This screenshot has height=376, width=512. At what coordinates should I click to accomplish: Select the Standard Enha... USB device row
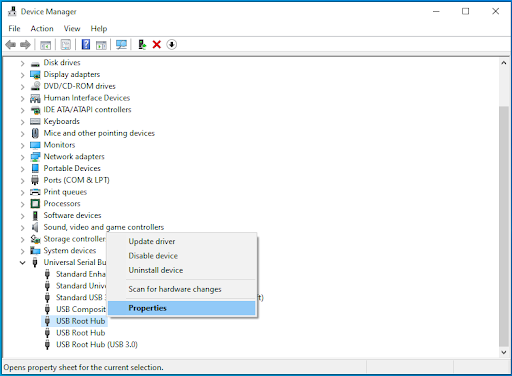(81, 274)
